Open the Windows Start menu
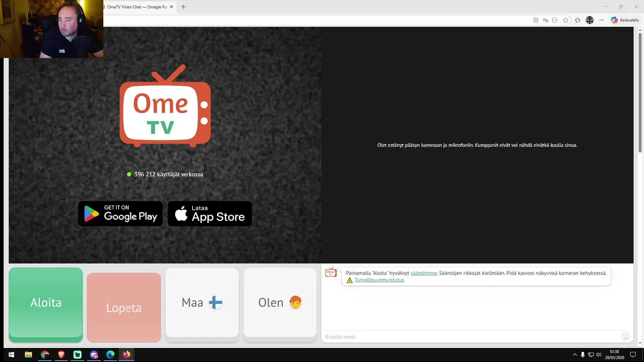Viewport: 644px width, 362px height. (11, 354)
